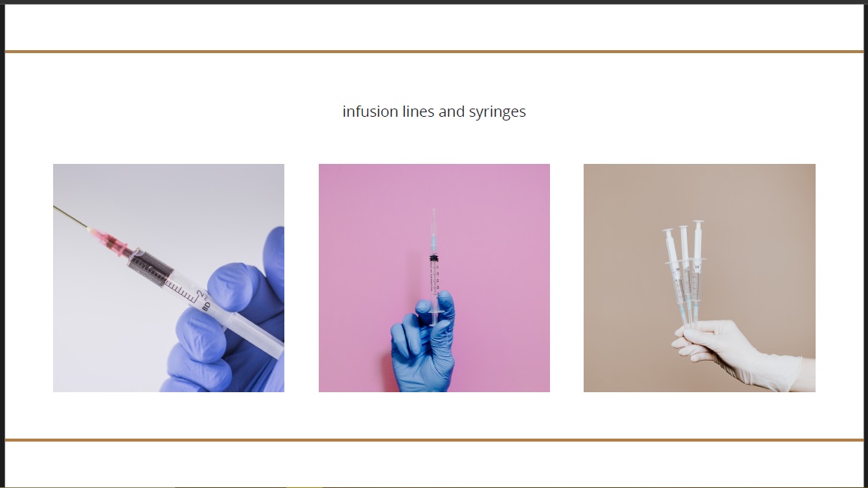Open the pink background syringe image
Screen dimensions: 868x488
434,278
